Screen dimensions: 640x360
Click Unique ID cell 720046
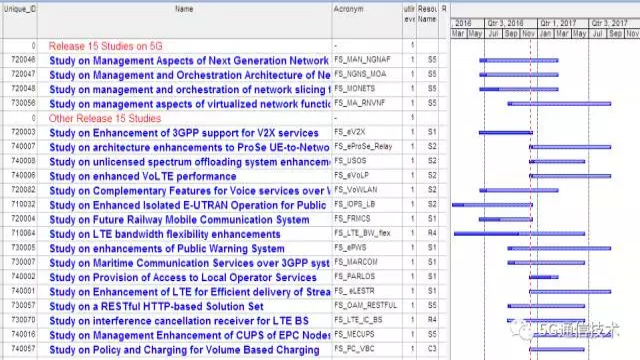click(23, 60)
